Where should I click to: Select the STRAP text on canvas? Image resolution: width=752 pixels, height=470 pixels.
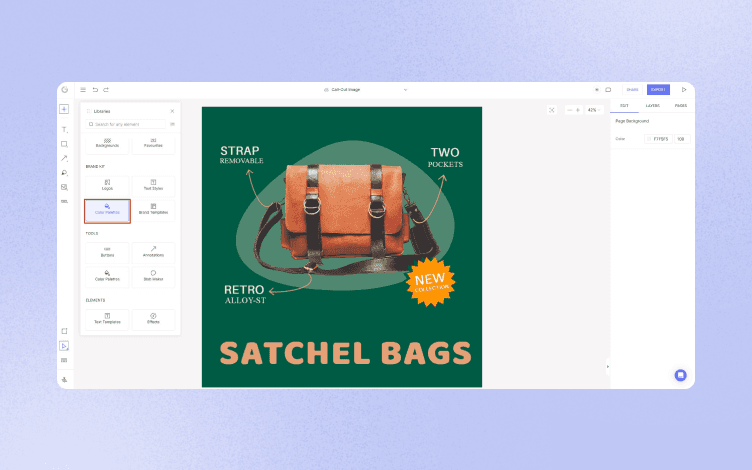click(239, 151)
